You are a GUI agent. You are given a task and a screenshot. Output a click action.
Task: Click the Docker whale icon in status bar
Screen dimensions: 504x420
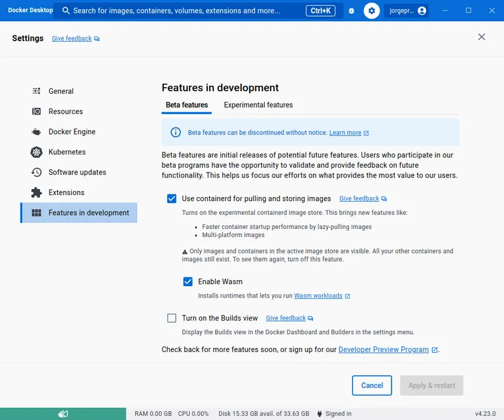(63, 413)
